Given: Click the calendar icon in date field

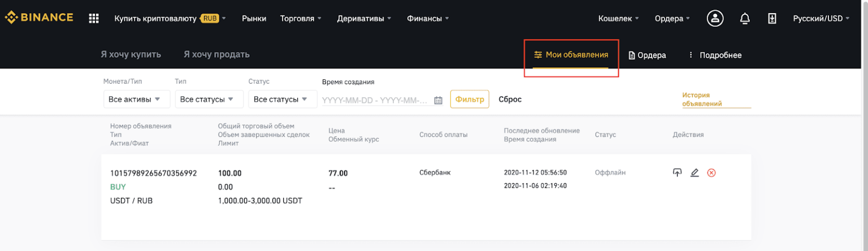Looking at the screenshot, I should 438,100.
